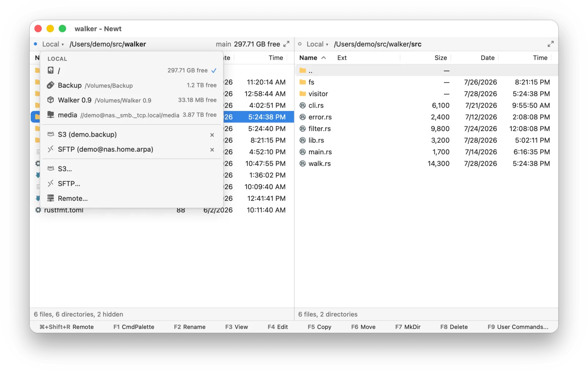
Task: Click the SFTP... connection icon
Action: pyautogui.click(x=51, y=183)
